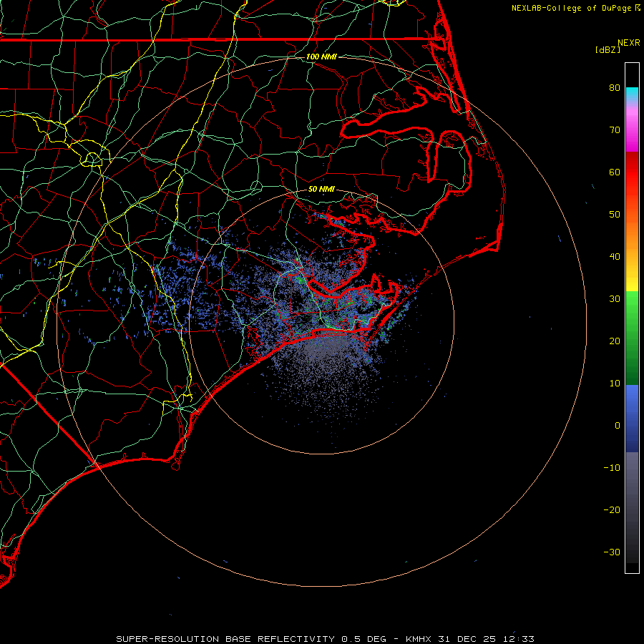The width and height of the screenshot is (644, 644).
Task: Click the 50 NMI range ring label
Action: pyautogui.click(x=321, y=190)
